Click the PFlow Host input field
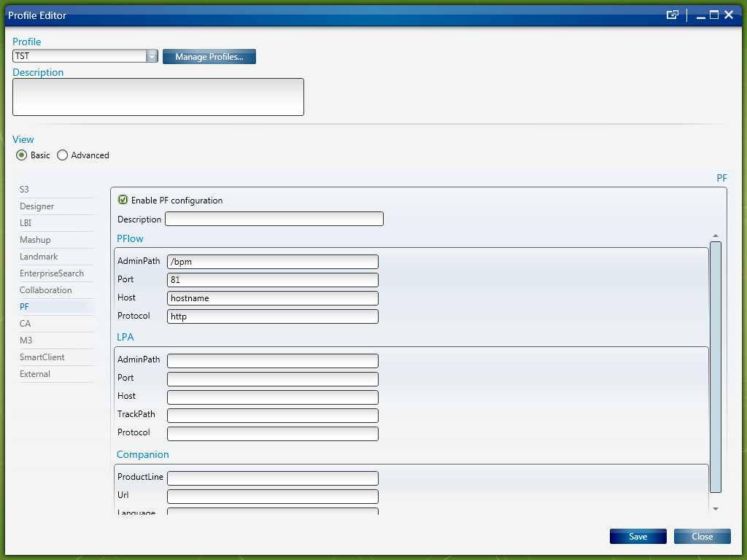The image size is (747, 560). (272, 298)
